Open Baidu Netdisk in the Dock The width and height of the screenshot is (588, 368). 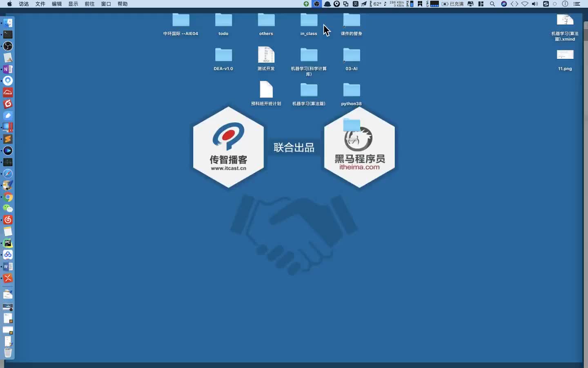click(8, 255)
